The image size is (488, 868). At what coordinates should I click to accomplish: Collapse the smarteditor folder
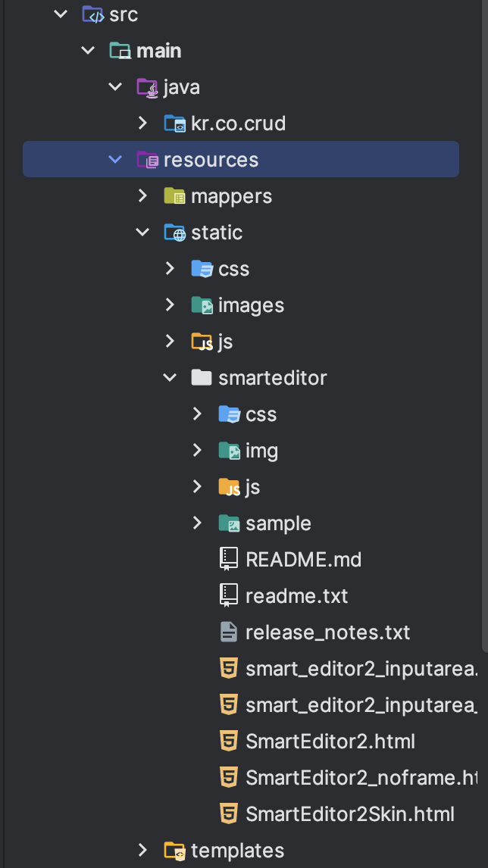(x=170, y=378)
